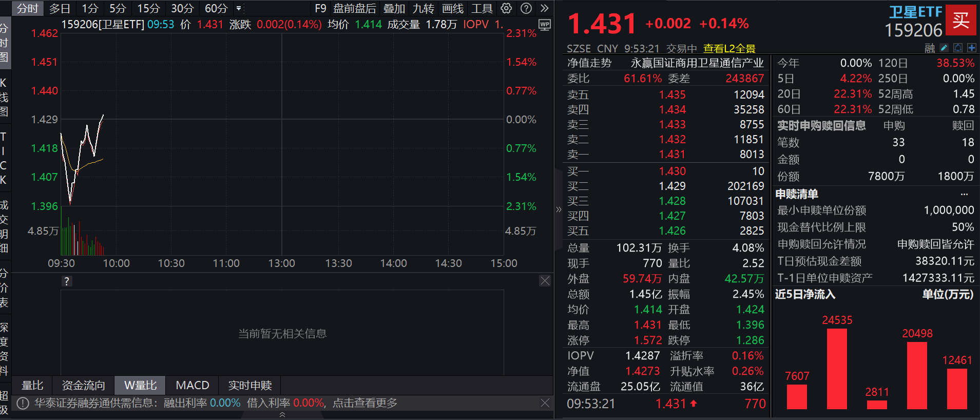Open chart settings gear icon
980x420 pixels.
pos(506,8)
